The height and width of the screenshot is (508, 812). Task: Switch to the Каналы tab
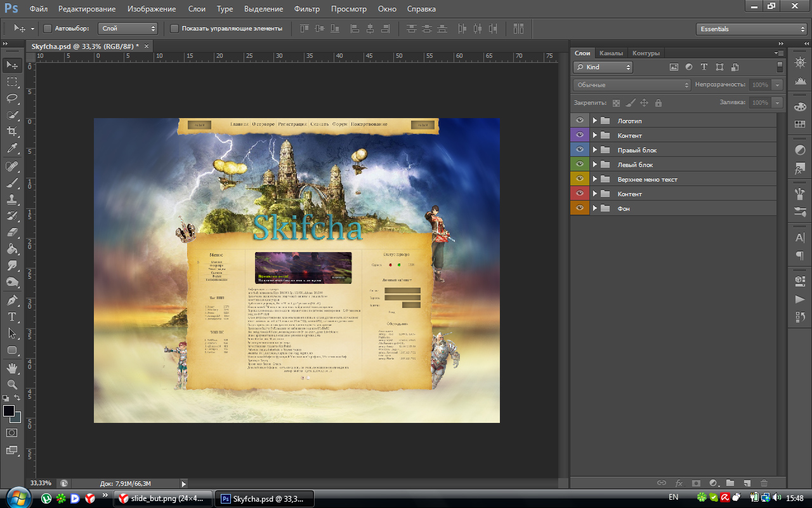(611, 53)
